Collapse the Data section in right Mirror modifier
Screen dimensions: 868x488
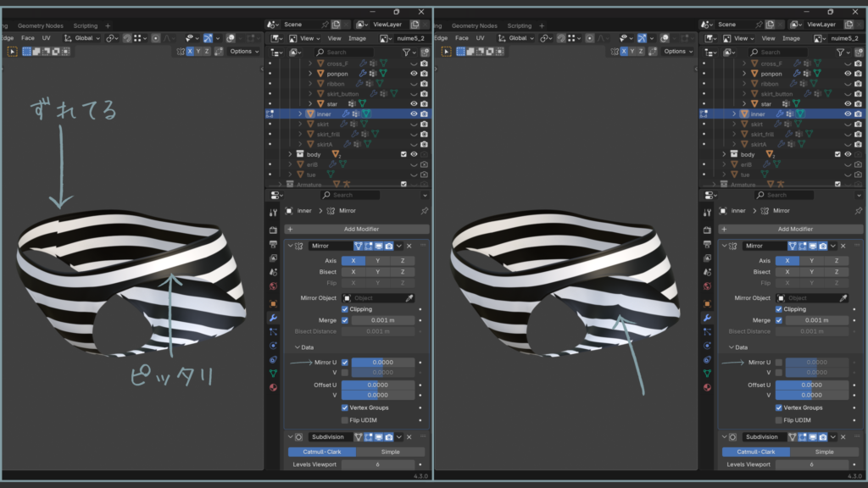point(731,347)
